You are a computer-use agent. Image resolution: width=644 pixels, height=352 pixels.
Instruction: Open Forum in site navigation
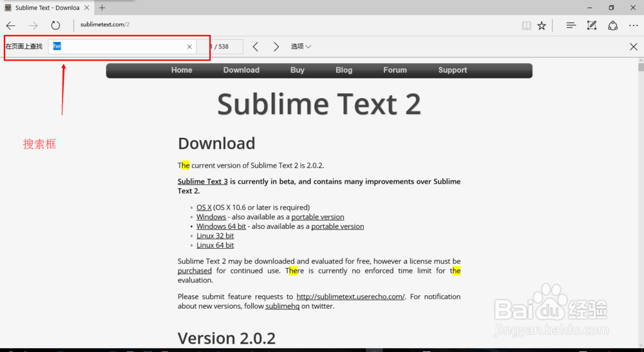(395, 70)
